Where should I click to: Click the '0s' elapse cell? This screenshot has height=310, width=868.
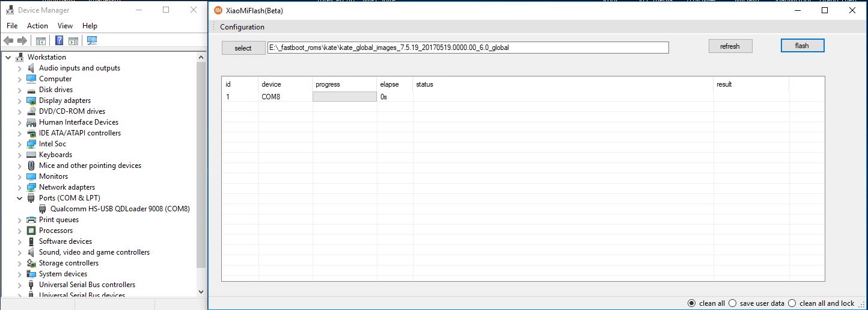[x=384, y=96]
